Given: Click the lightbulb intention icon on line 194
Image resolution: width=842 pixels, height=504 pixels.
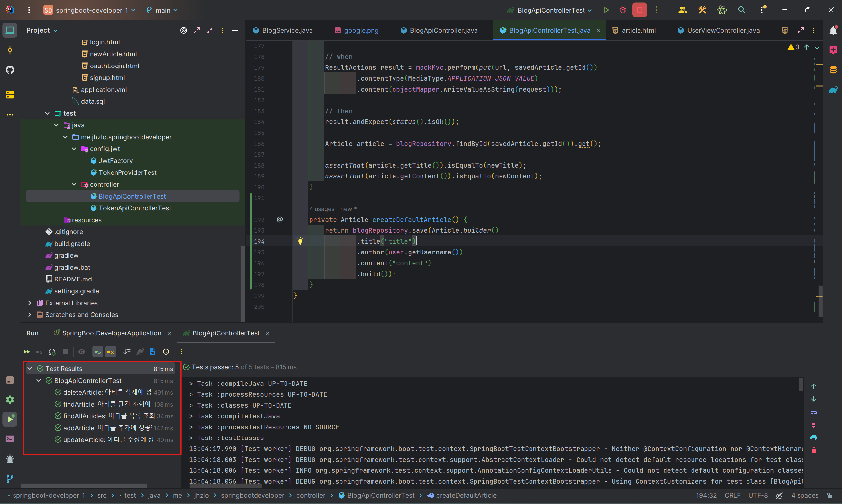Looking at the screenshot, I should (300, 241).
